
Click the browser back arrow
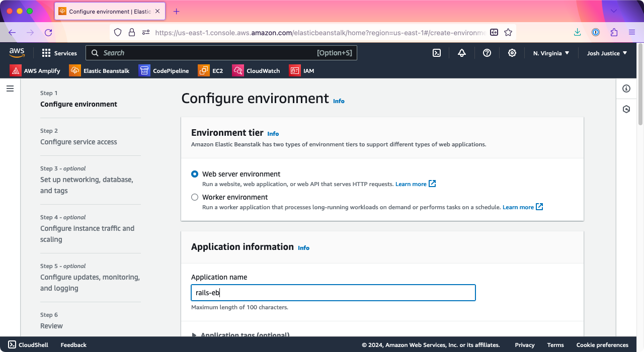point(12,33)
